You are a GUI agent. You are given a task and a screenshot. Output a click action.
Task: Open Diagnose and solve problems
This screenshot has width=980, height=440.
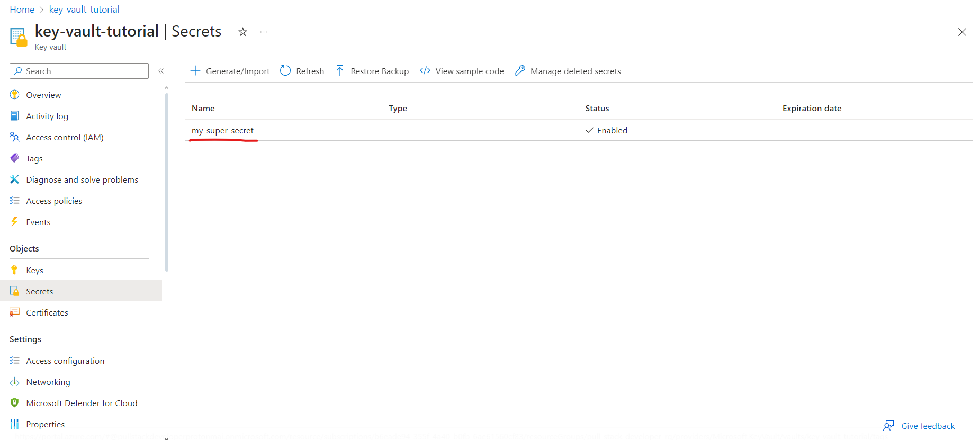(x=82, y=180)
